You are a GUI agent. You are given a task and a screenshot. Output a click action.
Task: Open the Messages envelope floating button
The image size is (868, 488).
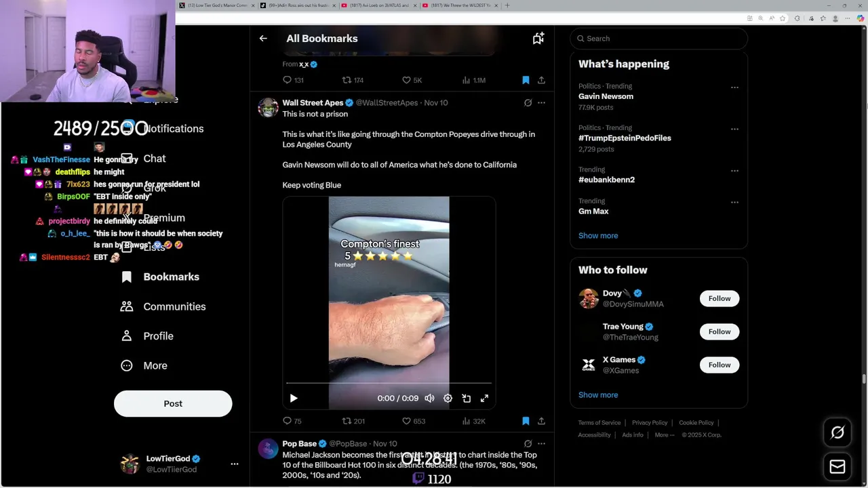(837, 467)
